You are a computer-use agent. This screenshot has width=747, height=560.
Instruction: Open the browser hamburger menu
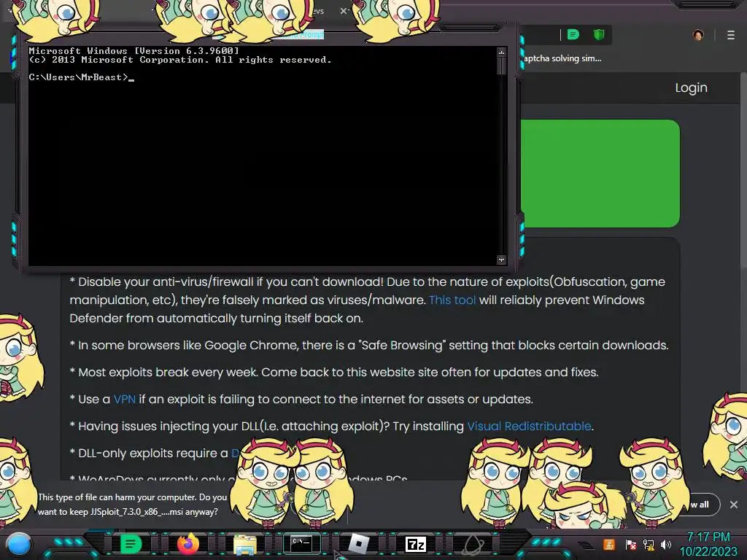coord(731,35)
